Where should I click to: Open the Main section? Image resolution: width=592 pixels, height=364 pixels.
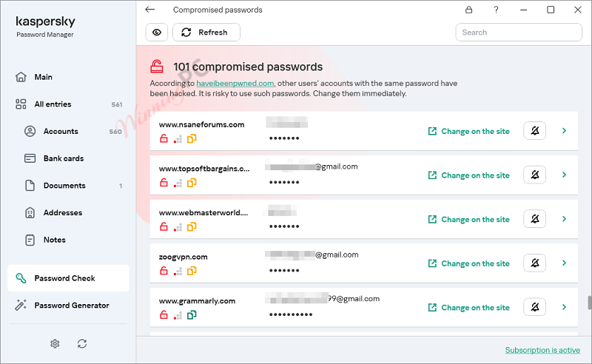click(68, 77)
